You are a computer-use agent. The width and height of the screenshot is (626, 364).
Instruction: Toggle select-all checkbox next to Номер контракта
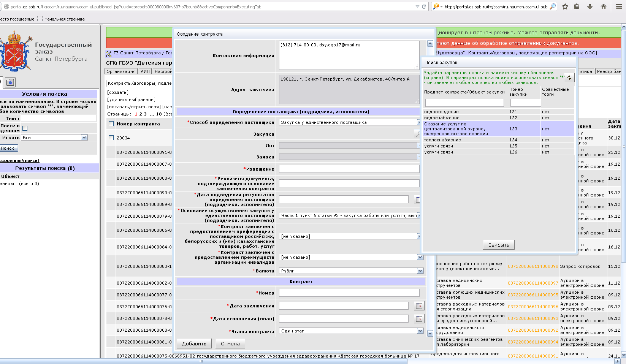[111, 124]
